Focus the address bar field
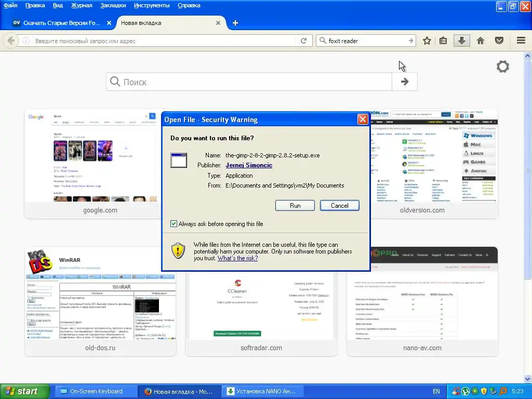The image size is (532, 399). coord(165,41)
